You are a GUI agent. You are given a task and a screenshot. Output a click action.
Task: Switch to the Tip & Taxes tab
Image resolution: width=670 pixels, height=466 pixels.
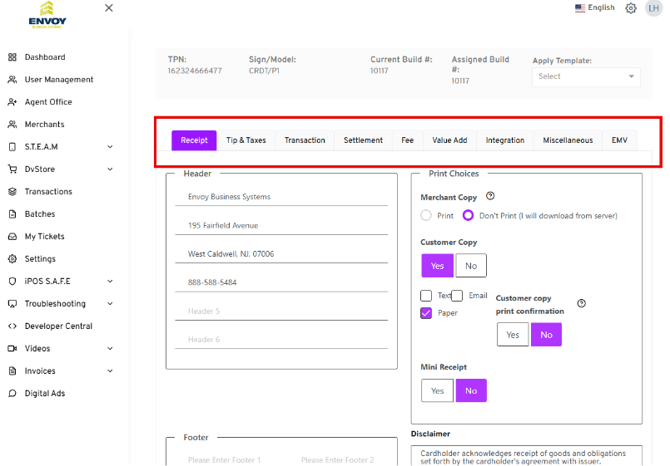coord(246,141)
